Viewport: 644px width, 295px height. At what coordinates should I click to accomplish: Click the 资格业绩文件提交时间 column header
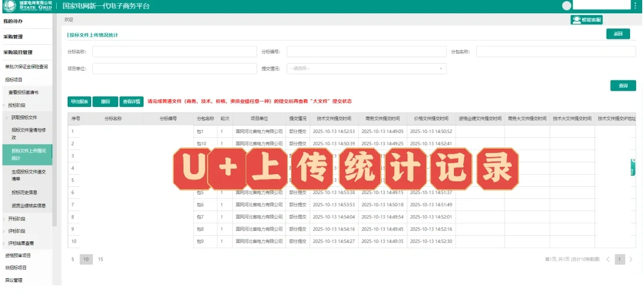[x=480, y=118]
